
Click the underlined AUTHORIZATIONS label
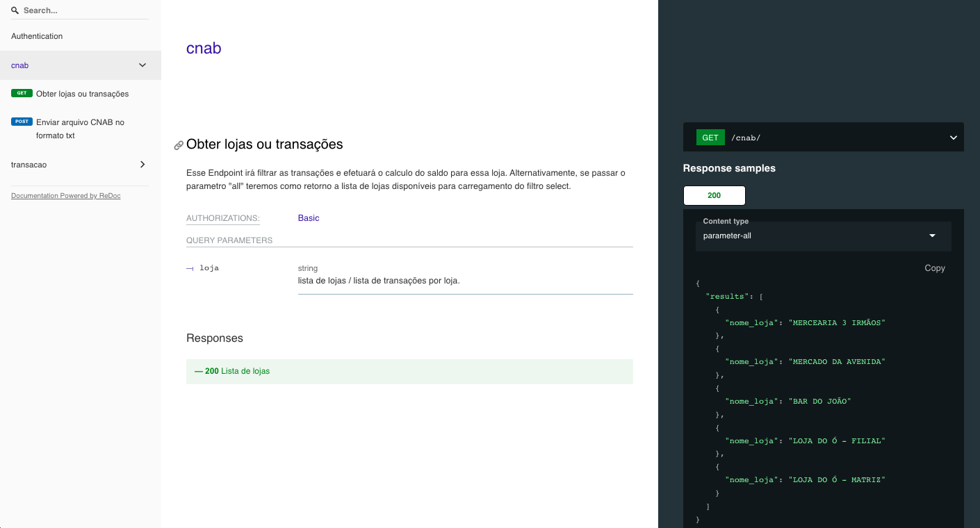[222, 217]
